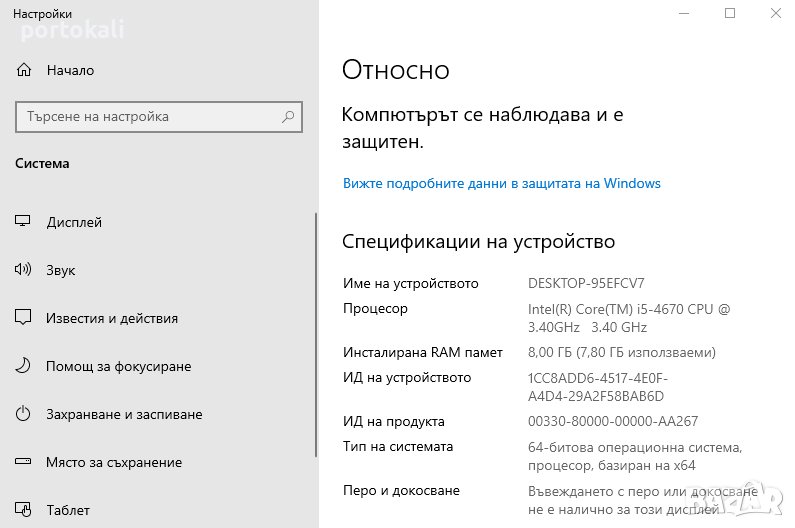Click the storage drive icon
The height and width of the screenshot is (528, 795).
click(x=23, y=462)
